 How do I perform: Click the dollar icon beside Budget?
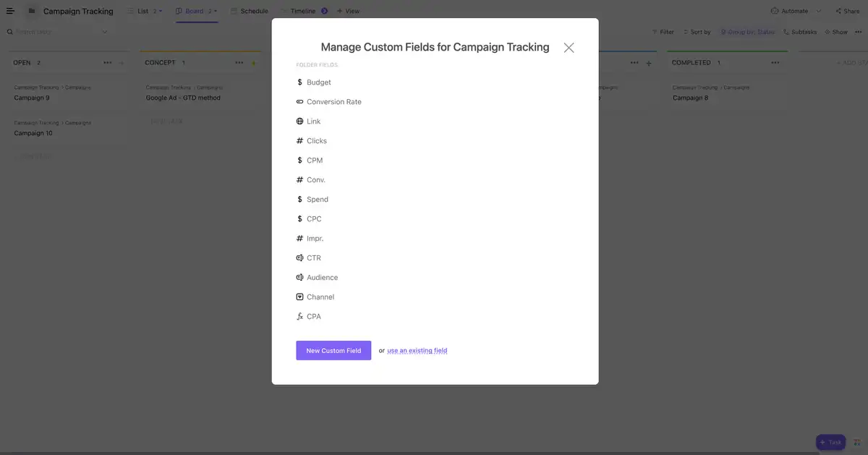pyautogui.click(x=299, y=82)
